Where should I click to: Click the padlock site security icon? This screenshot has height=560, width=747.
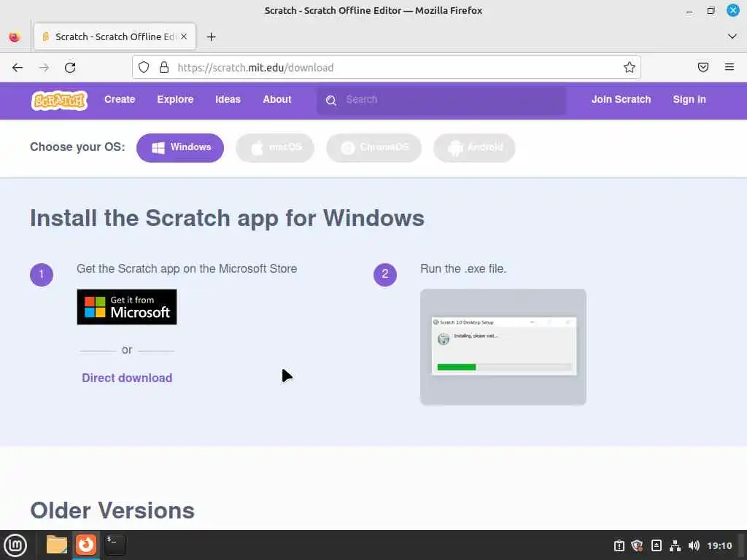164,67
